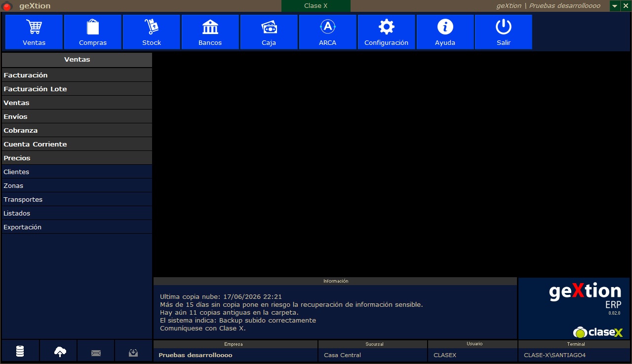Click the Comuníquese con Clase X line
Viewport: 632px width, 364px height.
click(x=202, y=328)
